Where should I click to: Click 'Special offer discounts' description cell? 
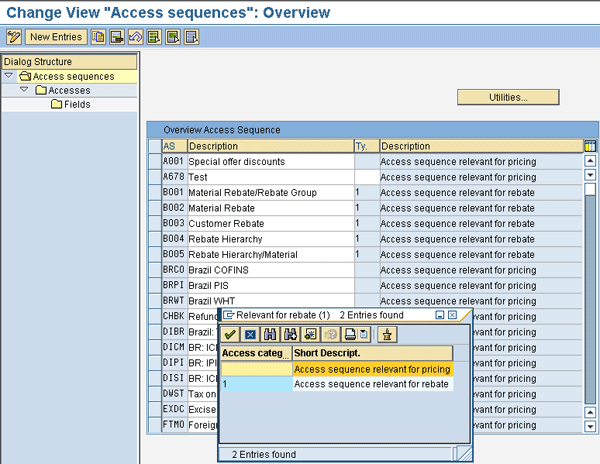(271, 161)
